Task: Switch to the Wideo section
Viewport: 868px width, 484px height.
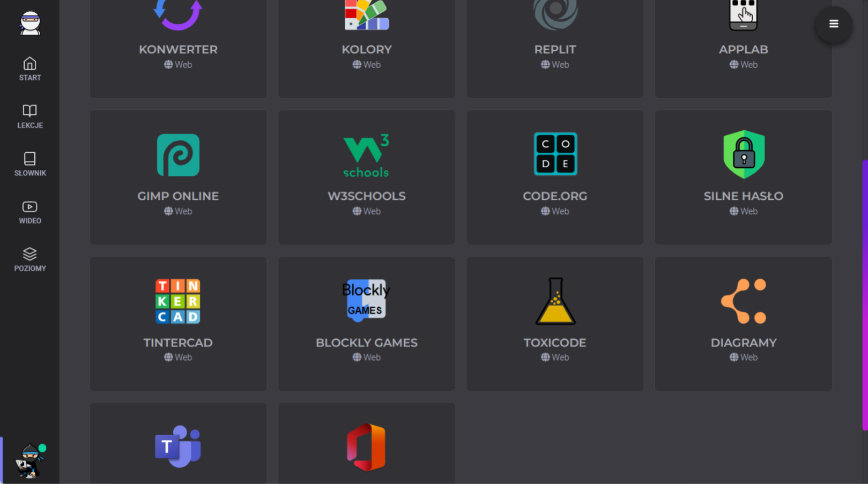Action: [30, 212]
